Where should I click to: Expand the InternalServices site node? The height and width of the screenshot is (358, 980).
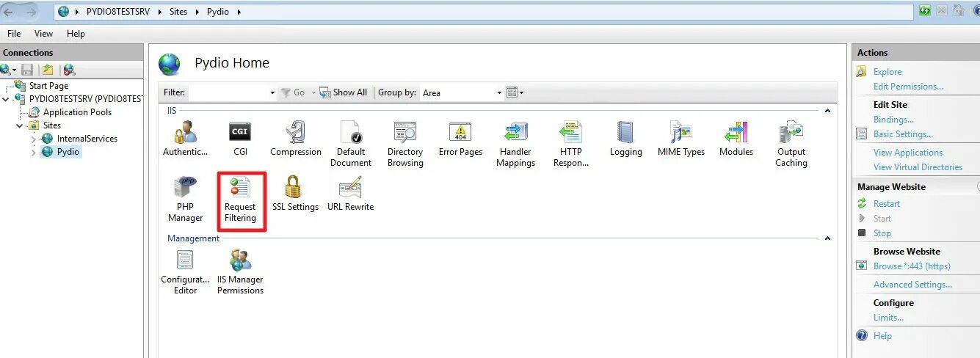click(33, 139)
